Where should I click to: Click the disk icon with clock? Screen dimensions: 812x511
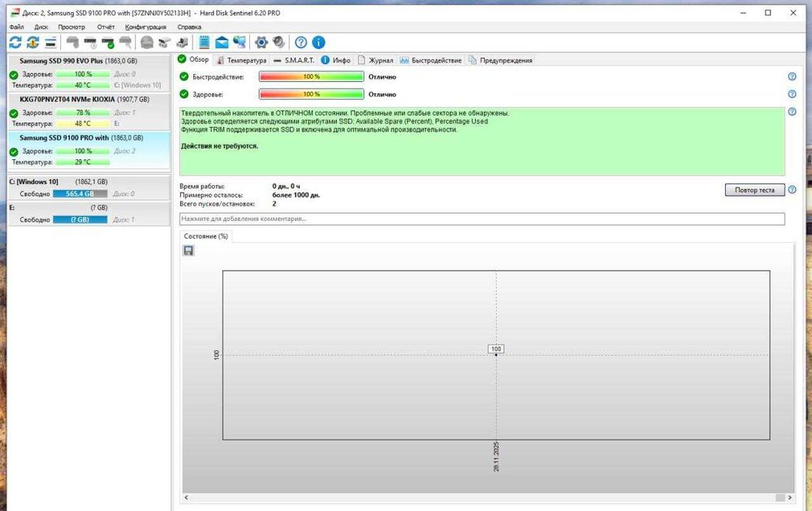tap(90, 42)
